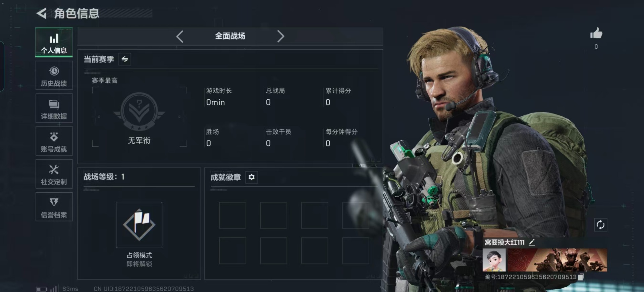The width and height of the screenshot is (644, 292).
Task: Click the player avatar thumbnail
Action: (494, 260)
